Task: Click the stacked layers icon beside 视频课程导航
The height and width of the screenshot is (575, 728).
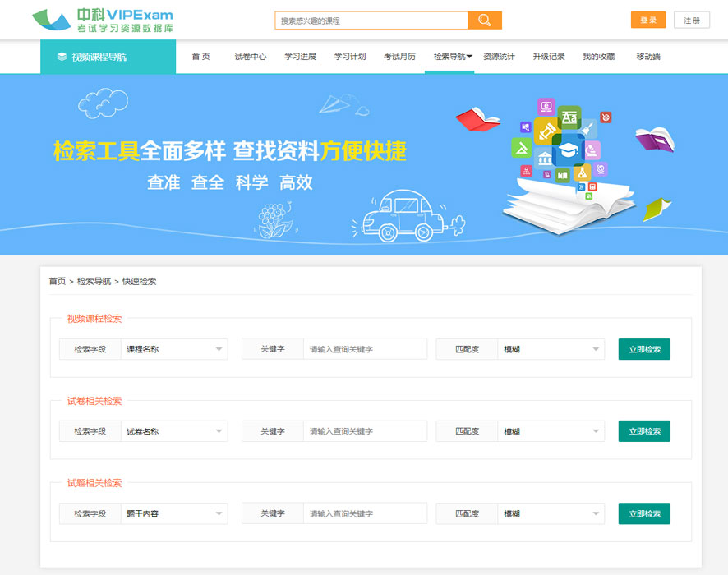Action: (x=62, y=57)
